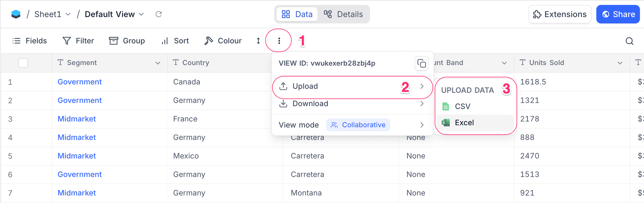Click the blue base logo icon
Image resolution: width=644 pixels, height=203 pixels.
[x=16, y=14]
